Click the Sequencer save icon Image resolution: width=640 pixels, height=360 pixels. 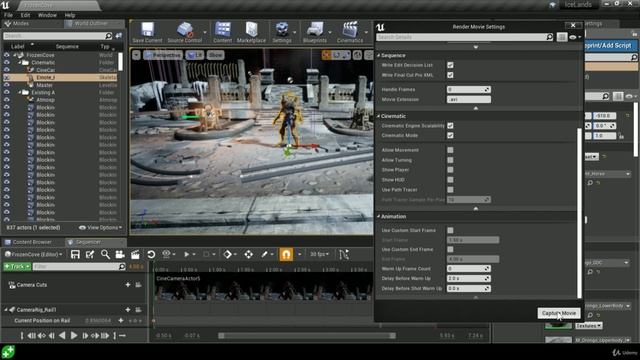(75, 255)
